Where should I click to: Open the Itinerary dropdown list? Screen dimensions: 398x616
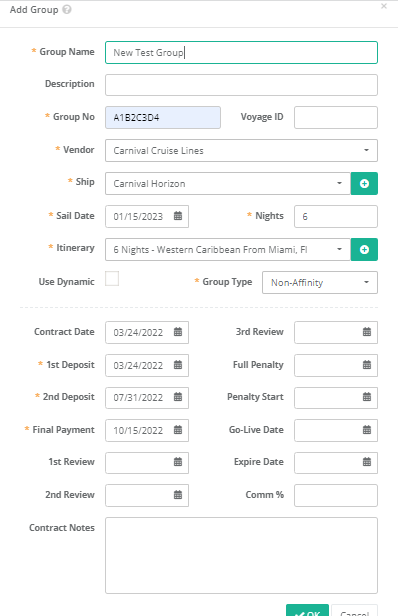click(x=228, y=249)
